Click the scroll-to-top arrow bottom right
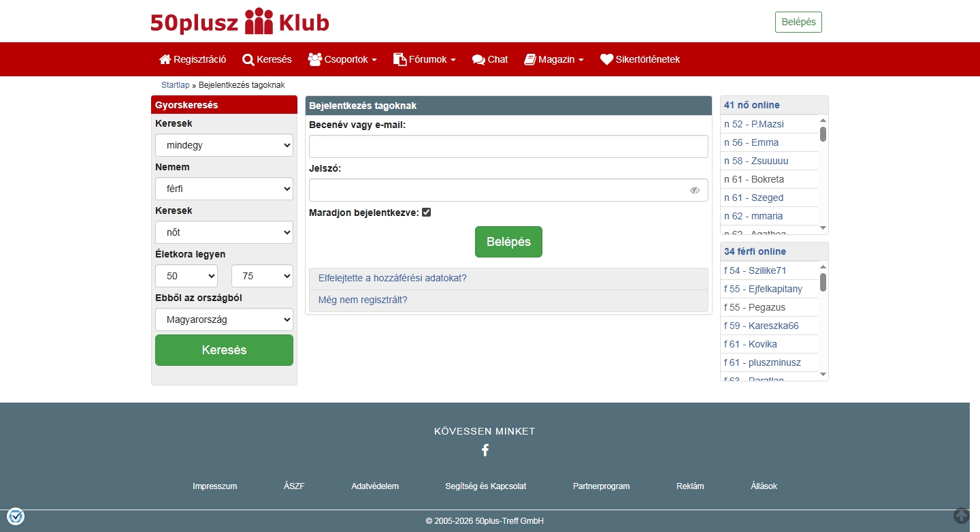Viewport: 980px width, 532px height. [x=961, y=516]
